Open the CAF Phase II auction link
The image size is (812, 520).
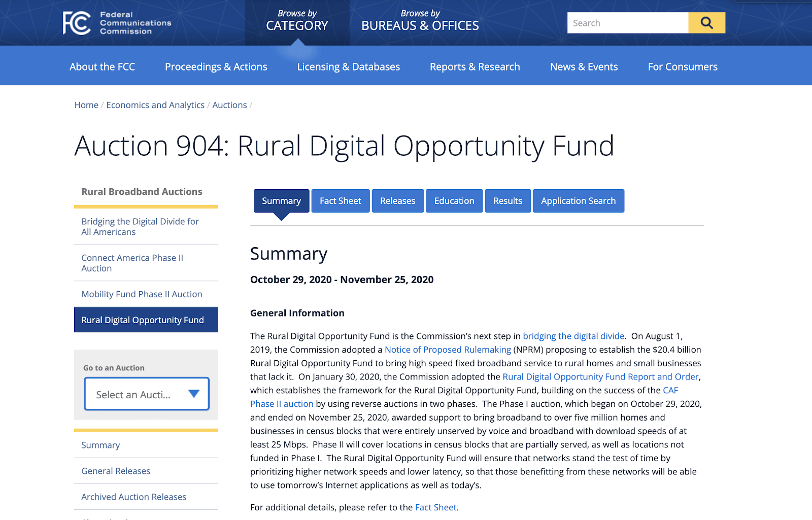click(282, 404)
